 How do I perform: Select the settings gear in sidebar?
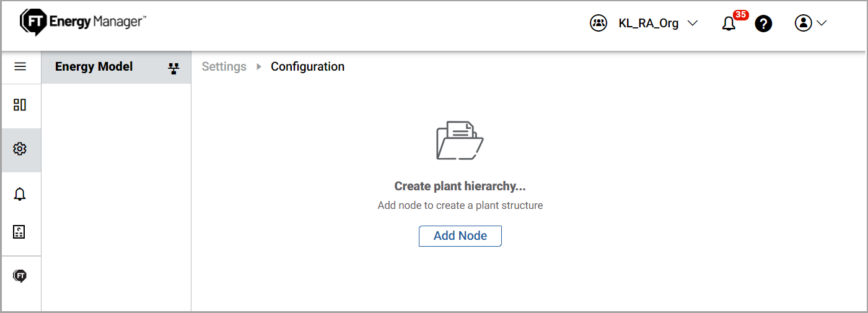[x=20, y=149]
